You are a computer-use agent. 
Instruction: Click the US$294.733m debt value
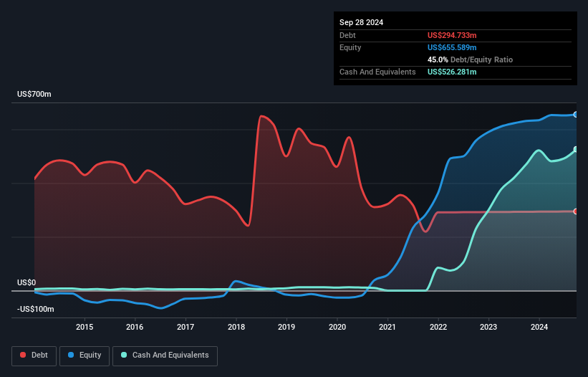[x=452, y=35]
